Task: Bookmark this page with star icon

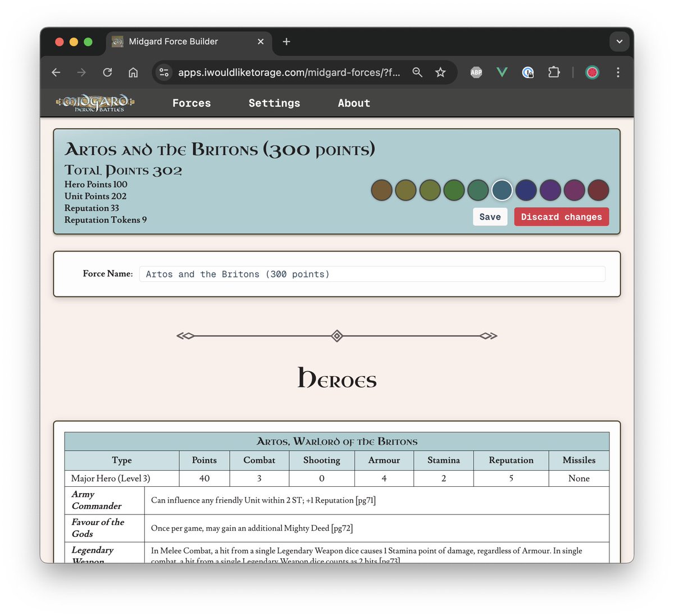Action: [x=440, y=72]
